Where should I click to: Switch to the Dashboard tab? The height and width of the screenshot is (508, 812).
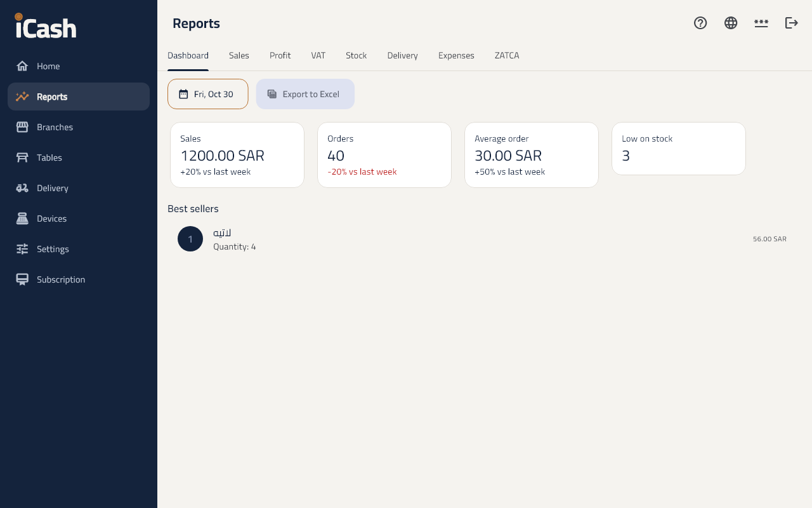tap(188, 55)
